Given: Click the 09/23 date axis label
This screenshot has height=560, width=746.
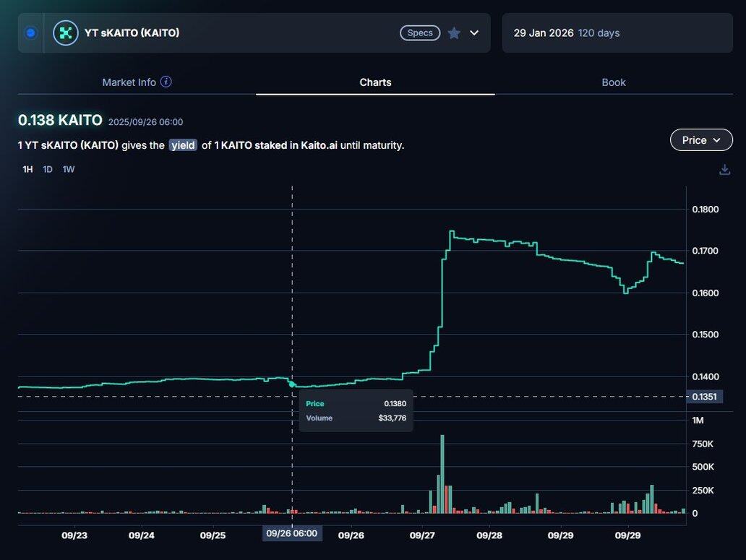Looking at the screenshot, I should point(74,535).
